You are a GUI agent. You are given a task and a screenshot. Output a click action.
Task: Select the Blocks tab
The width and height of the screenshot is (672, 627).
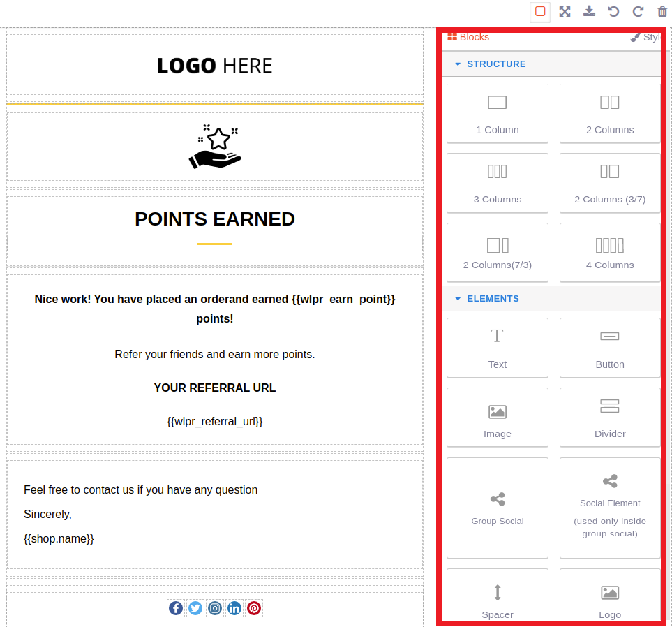(x=468, y=37)
